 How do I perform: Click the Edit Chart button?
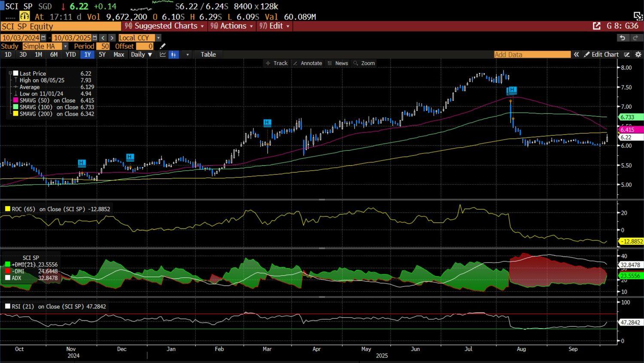pyautogui.click(x=601, y=55)
